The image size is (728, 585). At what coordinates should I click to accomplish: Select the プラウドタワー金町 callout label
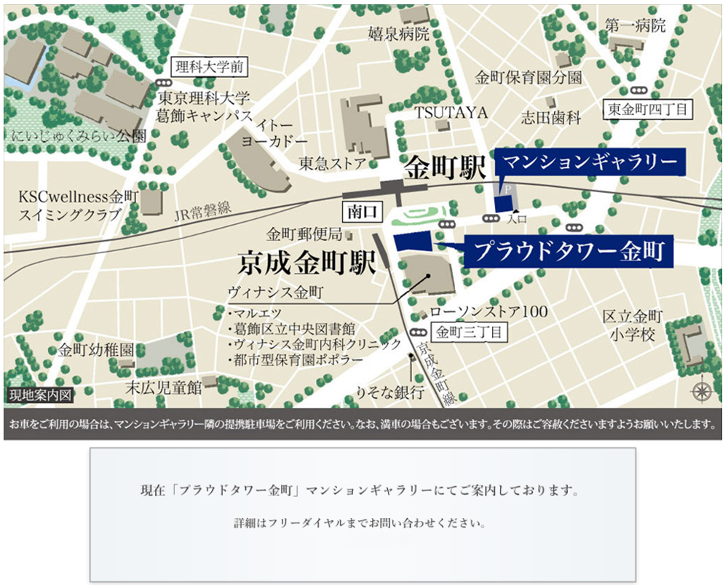569,252
